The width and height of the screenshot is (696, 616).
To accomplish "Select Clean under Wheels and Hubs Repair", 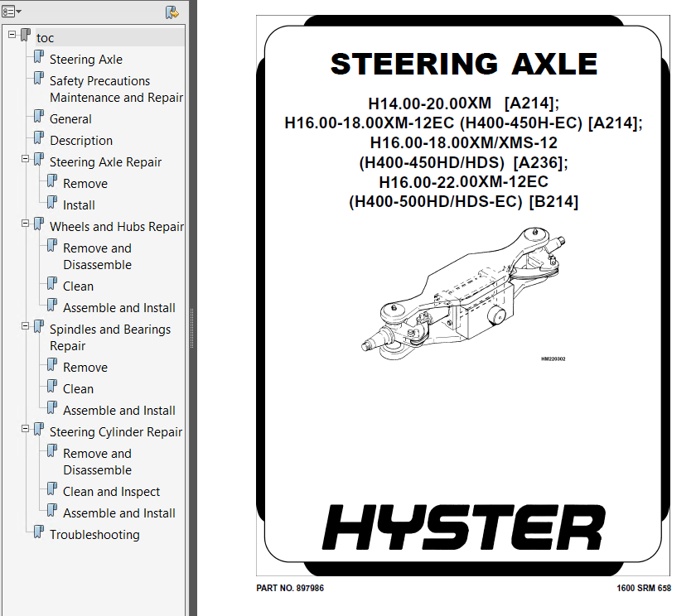I will tap(78, 286).
